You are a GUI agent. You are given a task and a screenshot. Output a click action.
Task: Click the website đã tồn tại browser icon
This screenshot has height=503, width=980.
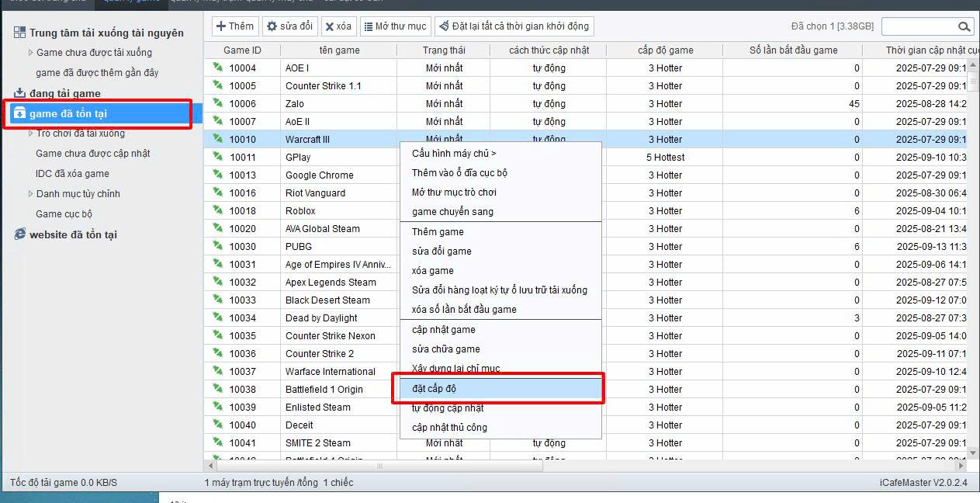pyautogui.click(x=19, y=234)
